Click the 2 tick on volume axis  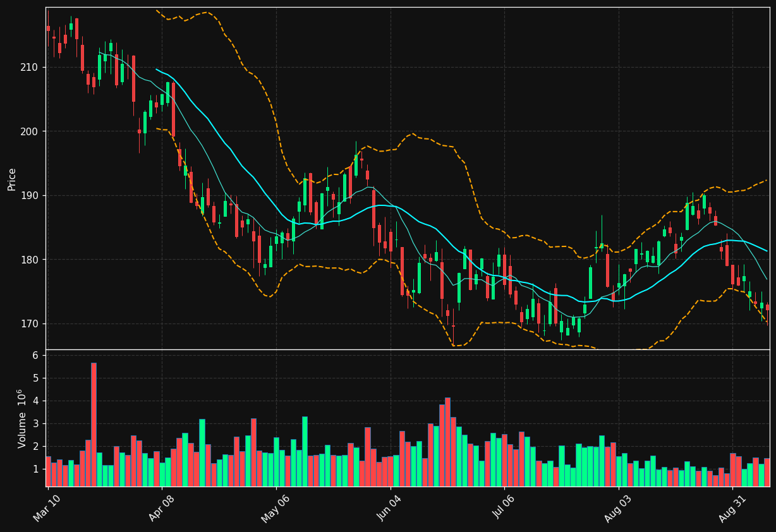pos(35,447)
